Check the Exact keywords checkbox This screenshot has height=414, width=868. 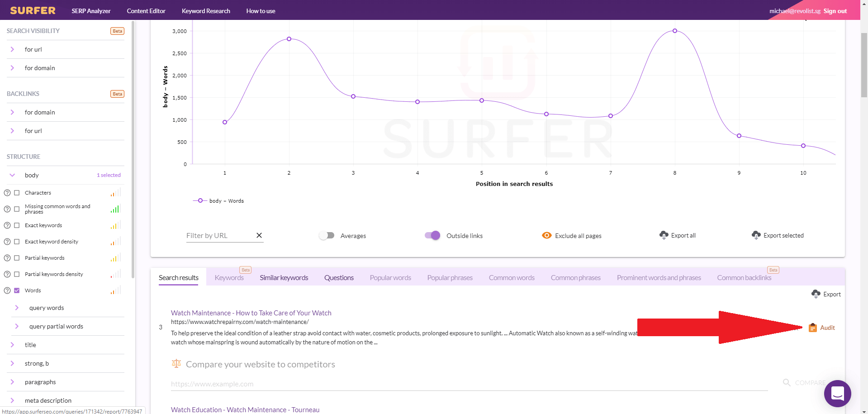(x=17, y=225)
